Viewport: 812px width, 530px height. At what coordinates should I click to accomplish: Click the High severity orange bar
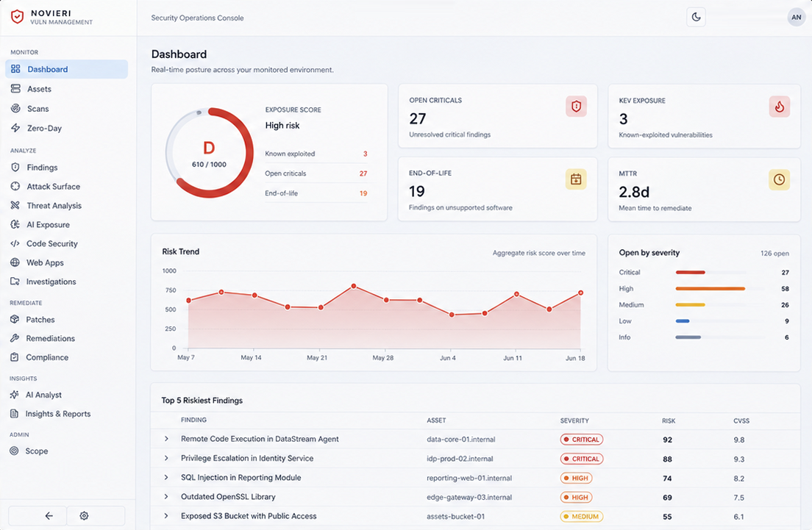click(710, 288)
